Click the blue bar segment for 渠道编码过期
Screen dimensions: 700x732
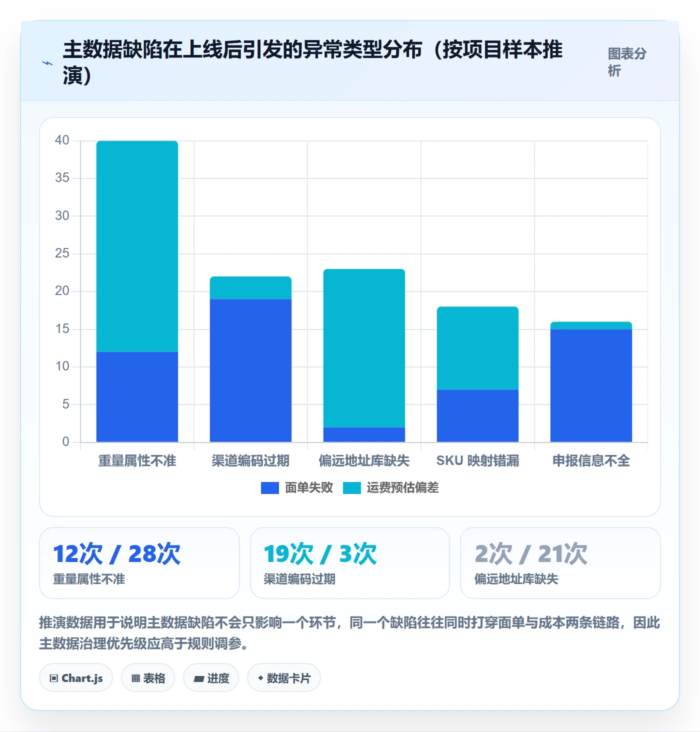[x=250, y=370]
